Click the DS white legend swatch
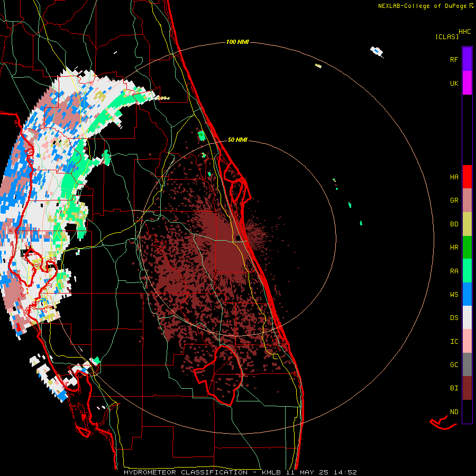 (467, 317)
